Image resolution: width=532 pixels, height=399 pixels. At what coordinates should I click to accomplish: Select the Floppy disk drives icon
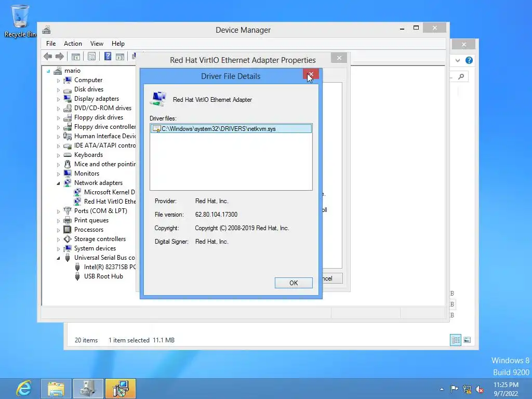coord(68,117)
